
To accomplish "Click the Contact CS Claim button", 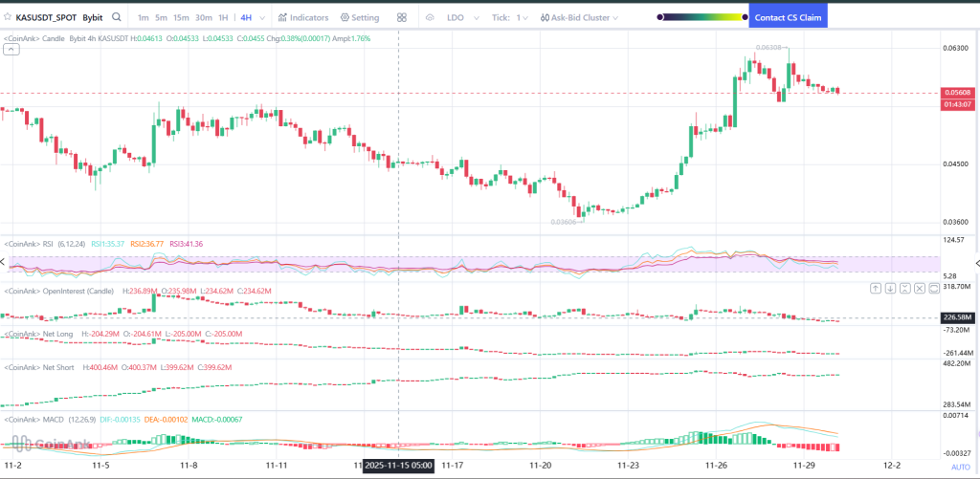I will coord(788,17).
